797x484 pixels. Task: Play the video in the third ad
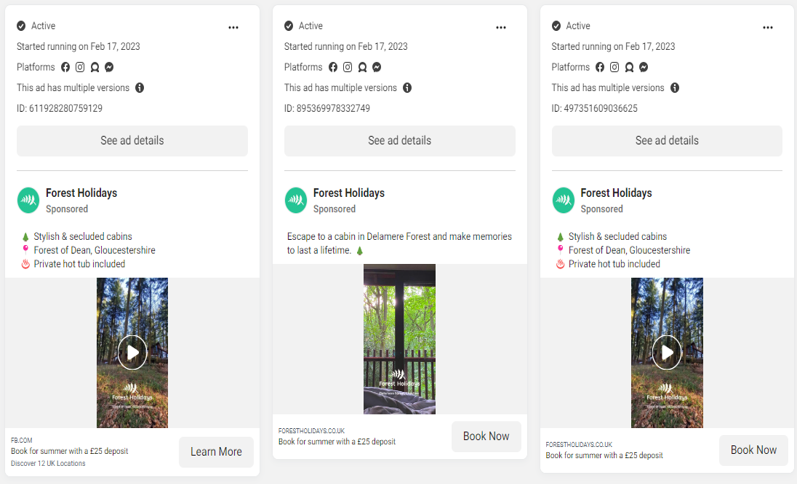667,351
